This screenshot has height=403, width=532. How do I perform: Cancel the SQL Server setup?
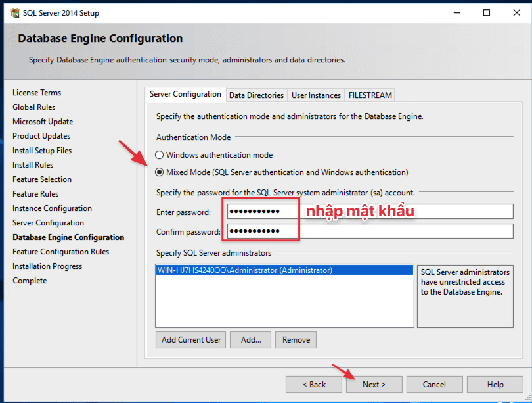434,385
